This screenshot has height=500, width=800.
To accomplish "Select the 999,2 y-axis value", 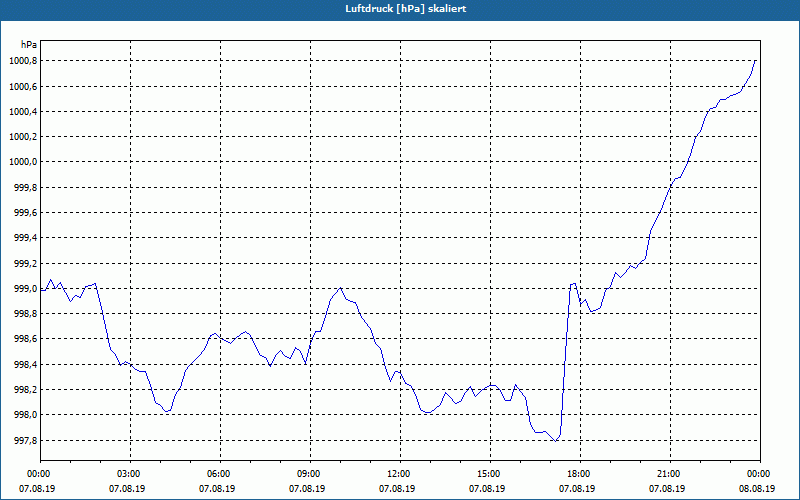I will tap(26, 264).
